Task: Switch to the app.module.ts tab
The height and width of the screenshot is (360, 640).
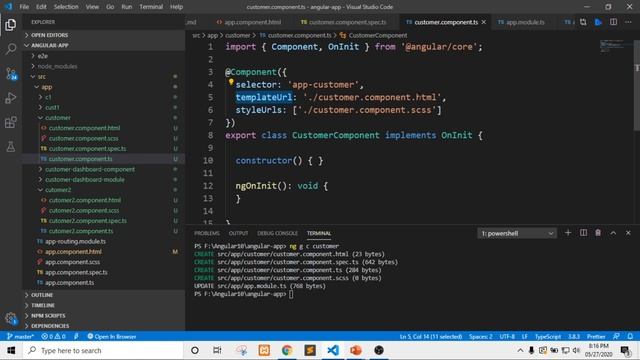Action: point(522,22)
